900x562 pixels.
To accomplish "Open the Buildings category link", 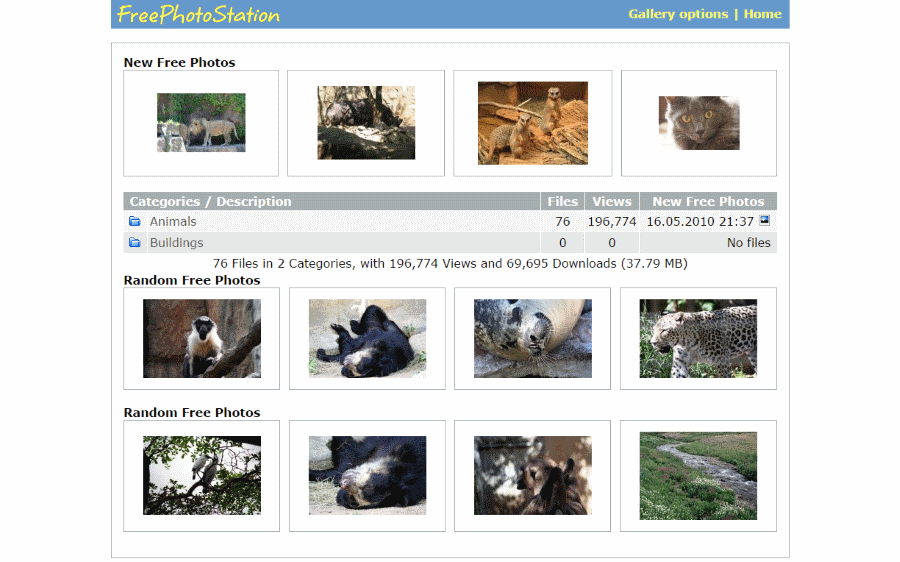I will point(176,242).
